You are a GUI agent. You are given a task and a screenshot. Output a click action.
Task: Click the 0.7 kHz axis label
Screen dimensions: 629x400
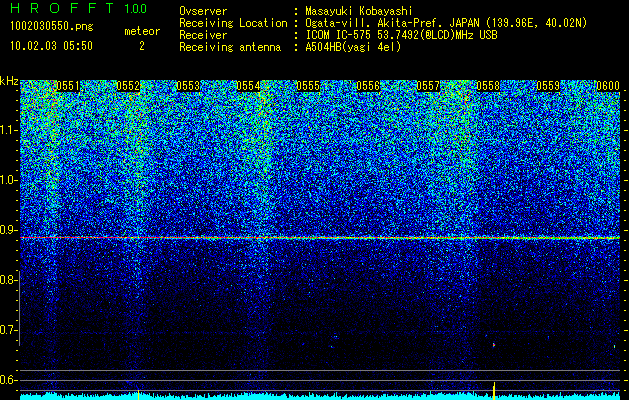tap(9, 330)
